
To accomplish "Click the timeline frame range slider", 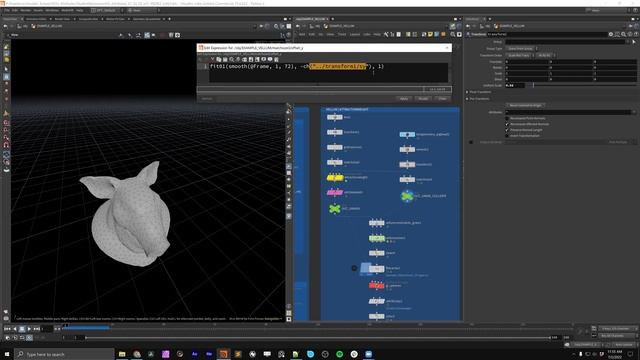I will (318, 338).
